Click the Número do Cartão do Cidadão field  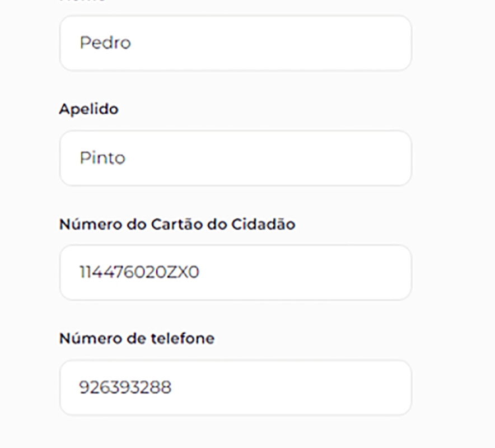coord(235,273)
